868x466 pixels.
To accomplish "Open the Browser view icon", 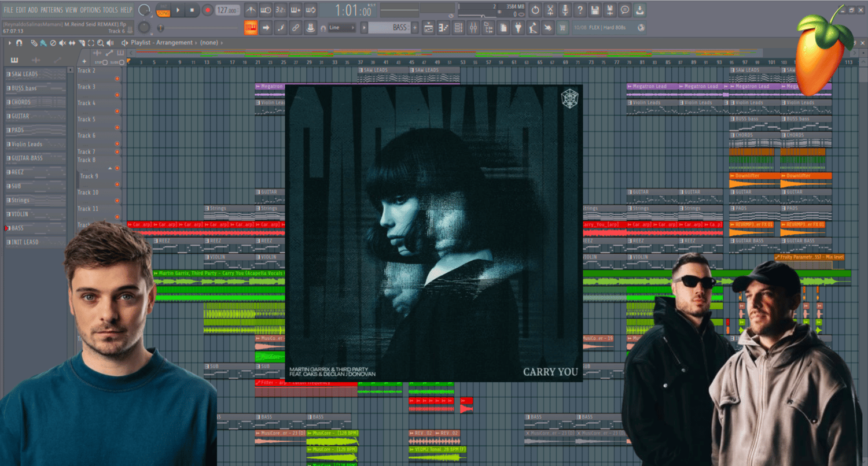I will [x=488, y=27].
